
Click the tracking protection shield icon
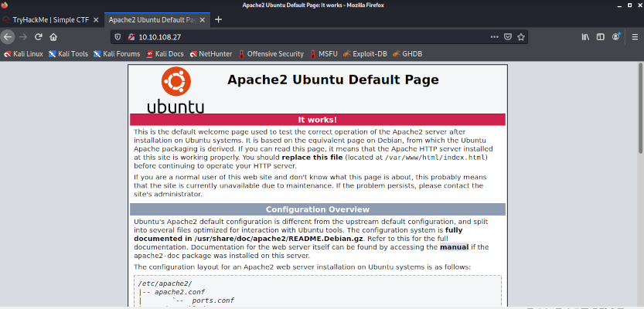(x=118, y=36)
